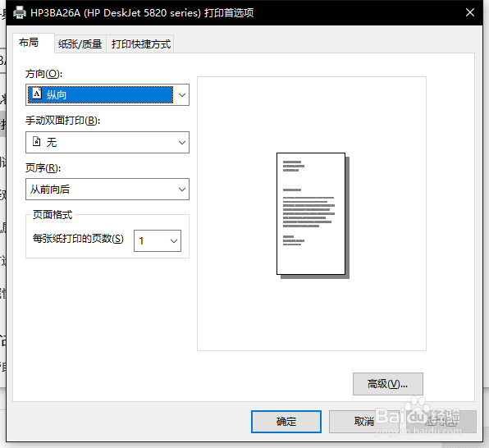The width and height of the screenshot is (489, 448).
Task: Confirm with the 确定 button
Action: (x=286, y=422)
